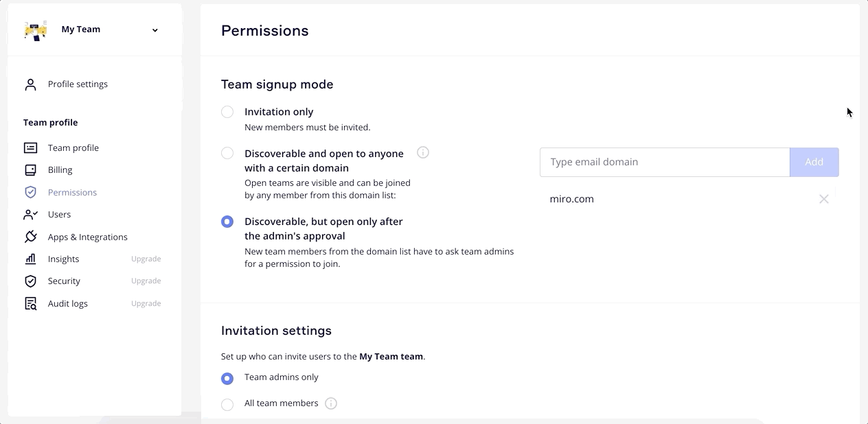Expand the My Team dropdown chevron
The width and height of the screenshot is (868, 424).
(155, 30)
